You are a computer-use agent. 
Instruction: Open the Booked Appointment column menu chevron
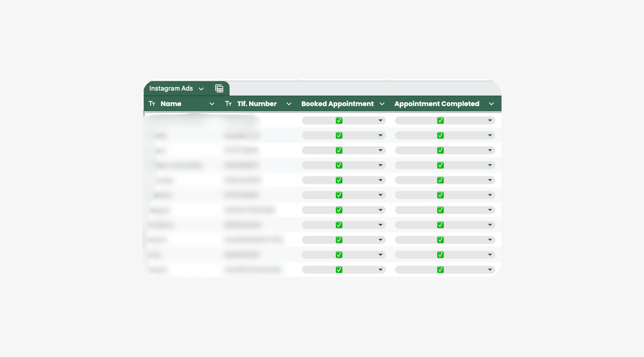tap(382, 104)
